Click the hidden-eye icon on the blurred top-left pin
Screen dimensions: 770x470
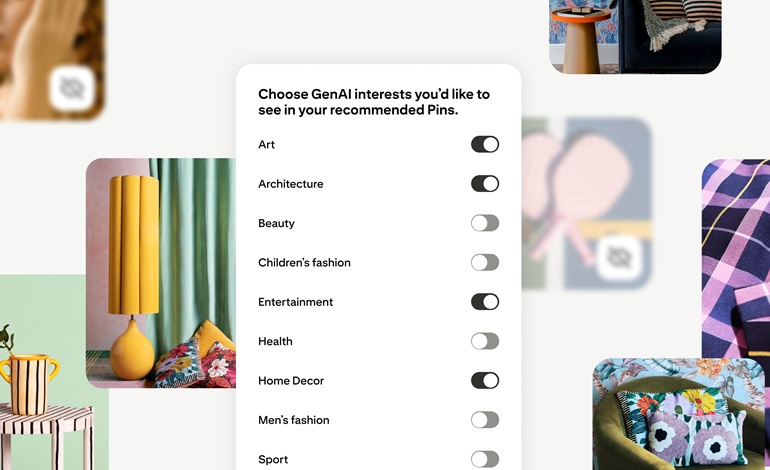(72, 88)
